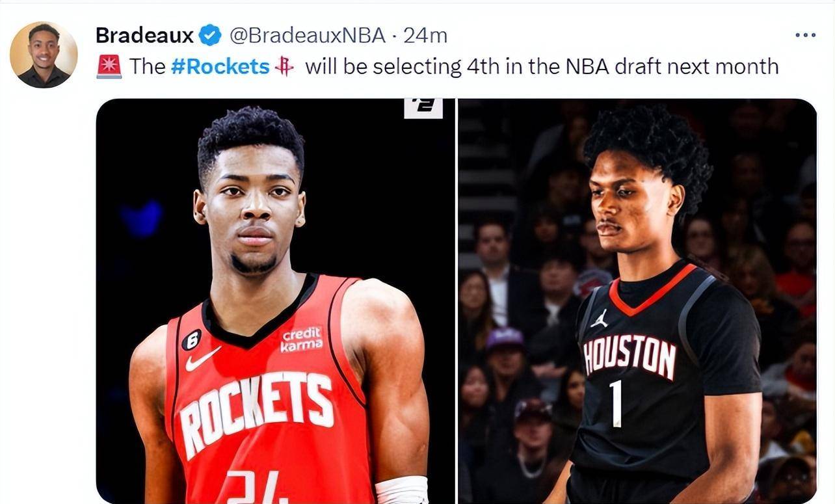
Task: Expand the left photo with red Rockets jersey
Action: pos(276,301)
